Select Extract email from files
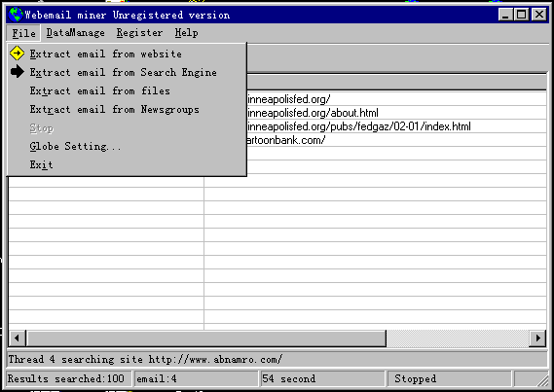The height and width of the screenshot is (392, 554). point(100,90)
